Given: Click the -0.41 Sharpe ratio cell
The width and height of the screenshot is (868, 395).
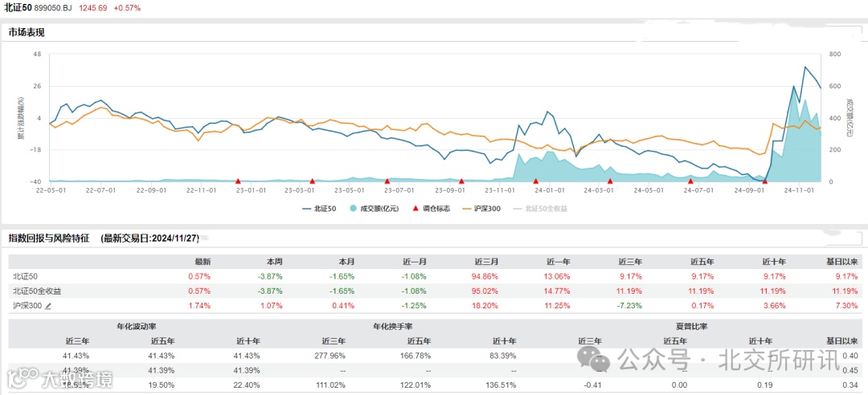Looking at the screenshot, I should (x=594, y=385).
